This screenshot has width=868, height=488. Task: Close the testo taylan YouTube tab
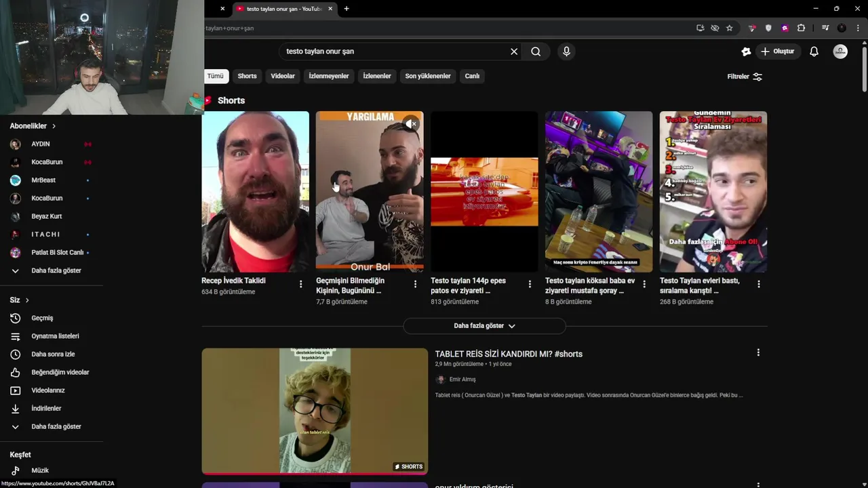click(x=330, y=9)
